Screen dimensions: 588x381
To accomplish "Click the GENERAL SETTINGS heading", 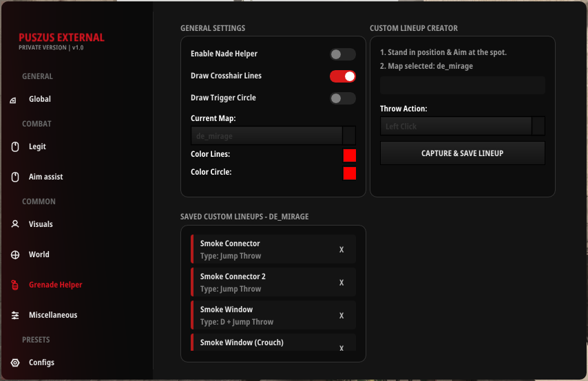I will point(213,28).
